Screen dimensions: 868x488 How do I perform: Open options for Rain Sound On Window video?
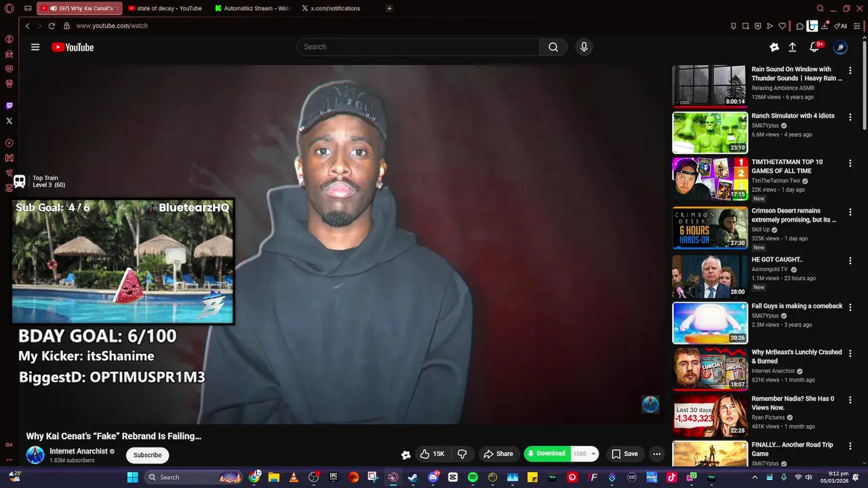(850, 70)
